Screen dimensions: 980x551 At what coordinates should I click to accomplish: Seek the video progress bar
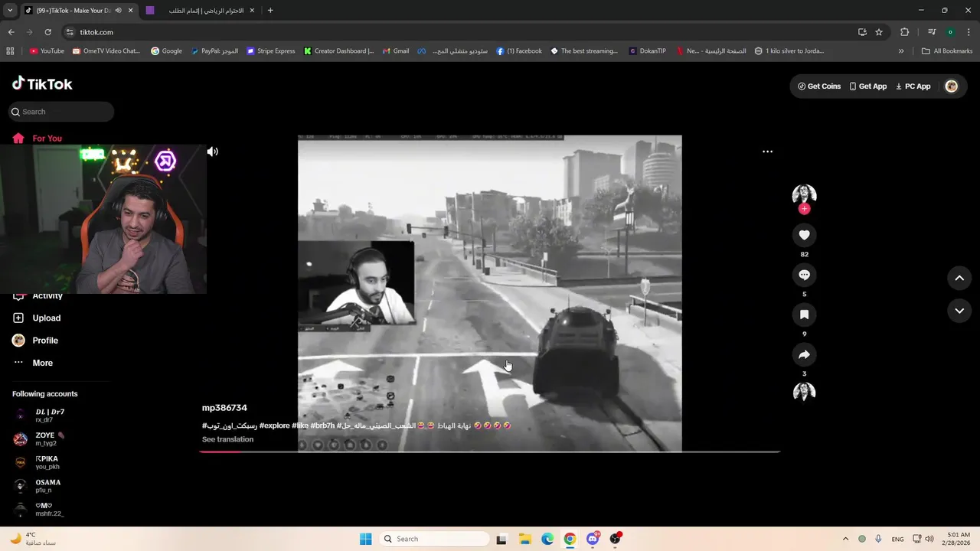[489, 452]
